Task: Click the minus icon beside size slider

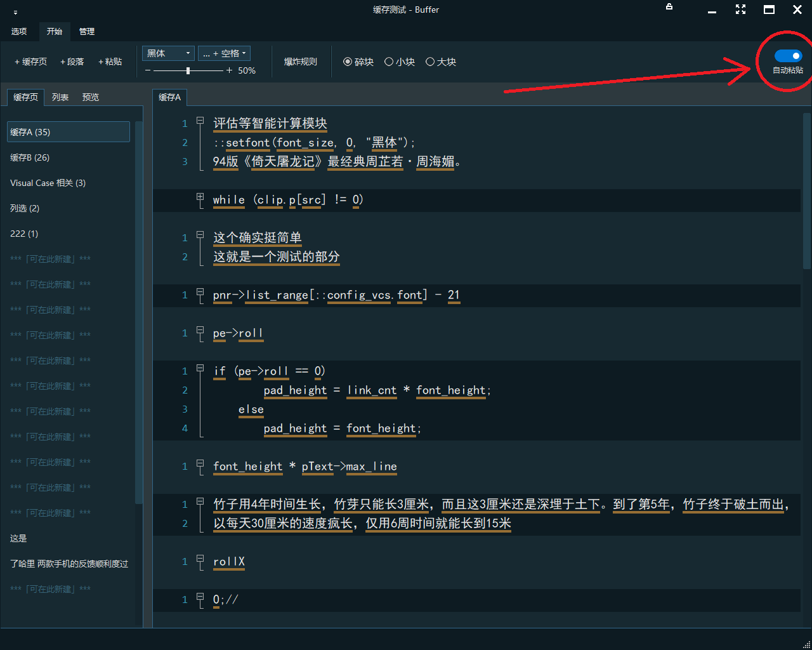Action: [148, 70]
